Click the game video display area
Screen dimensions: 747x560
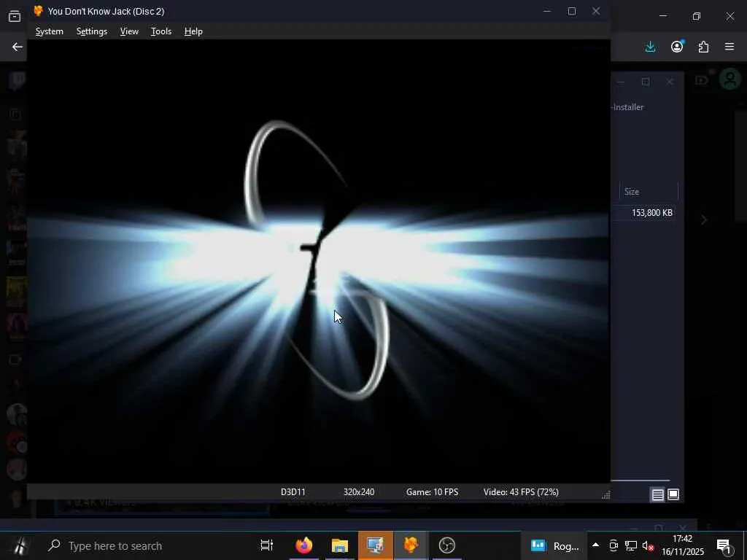[318, 261]
